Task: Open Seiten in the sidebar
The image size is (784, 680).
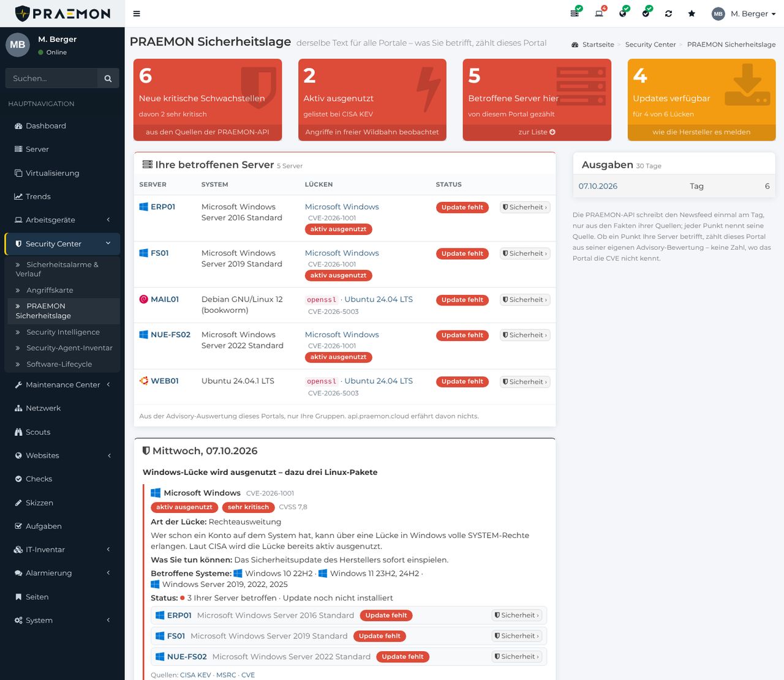Action: point(62,597)
